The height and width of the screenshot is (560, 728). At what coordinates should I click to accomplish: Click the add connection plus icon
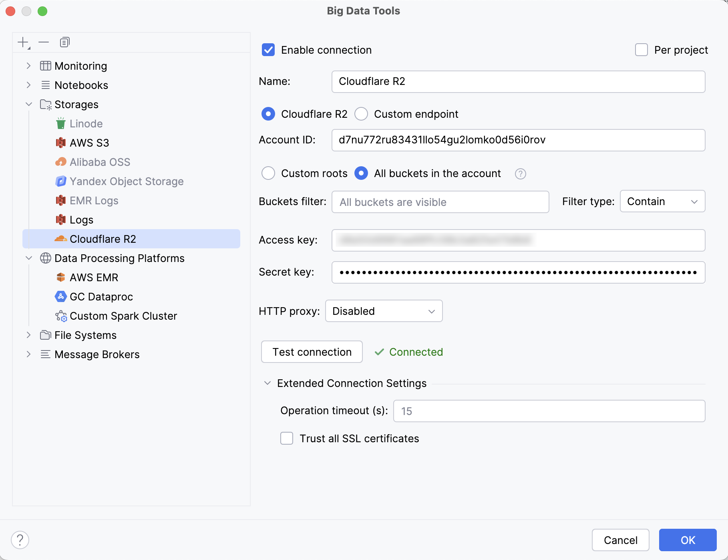pos(23,42)
